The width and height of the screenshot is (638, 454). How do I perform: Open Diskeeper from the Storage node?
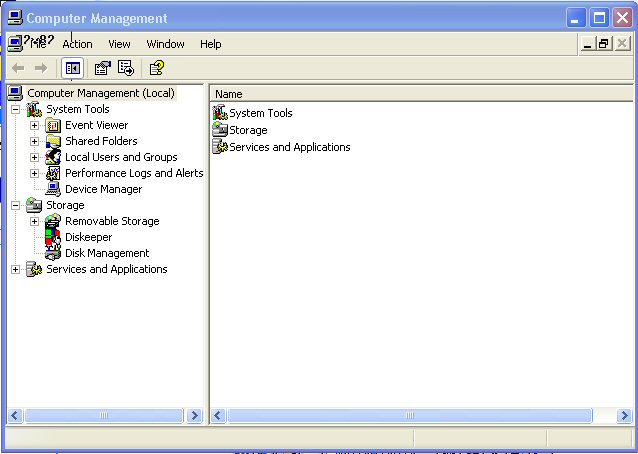tap(88, 237)
